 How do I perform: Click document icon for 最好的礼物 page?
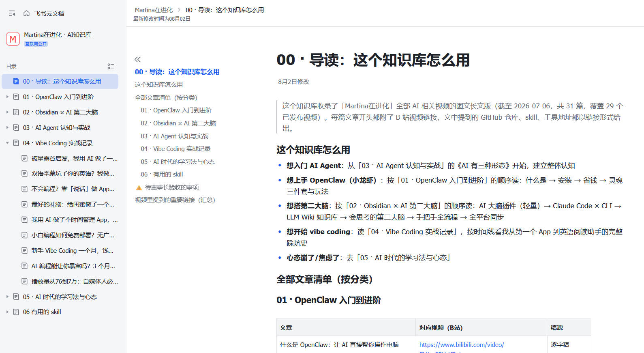pyautogui.click(x=24, y=204)
